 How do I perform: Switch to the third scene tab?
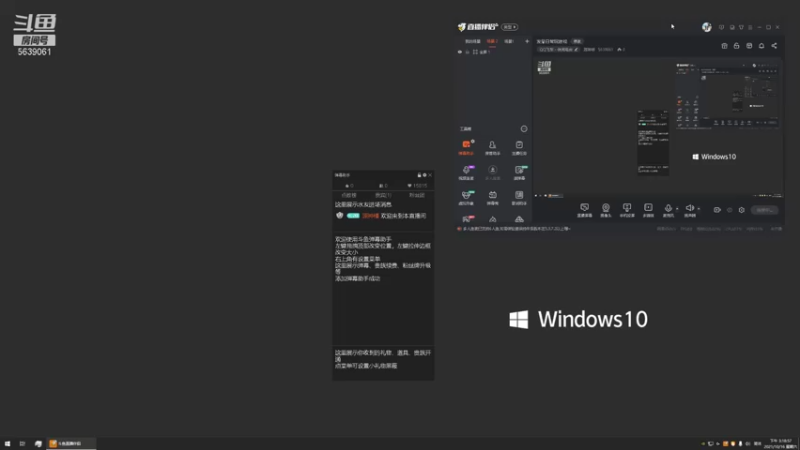pos(509,41)
